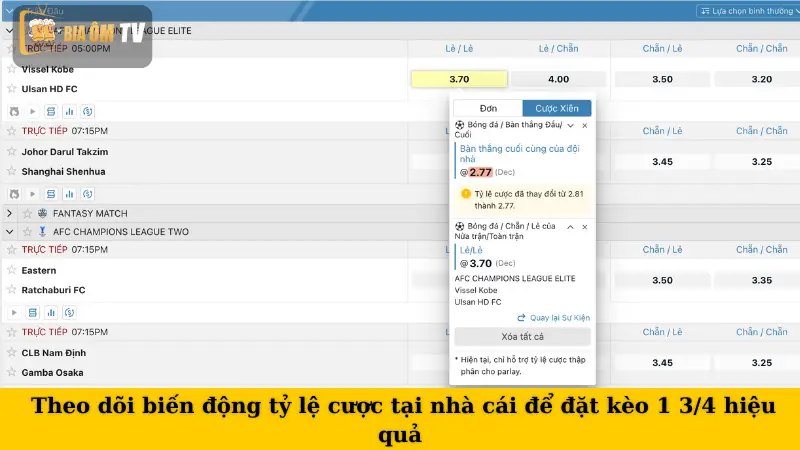
Task: Click Bàn thắng cuối cùng của đội nhà text
Action: coord(519,154)
